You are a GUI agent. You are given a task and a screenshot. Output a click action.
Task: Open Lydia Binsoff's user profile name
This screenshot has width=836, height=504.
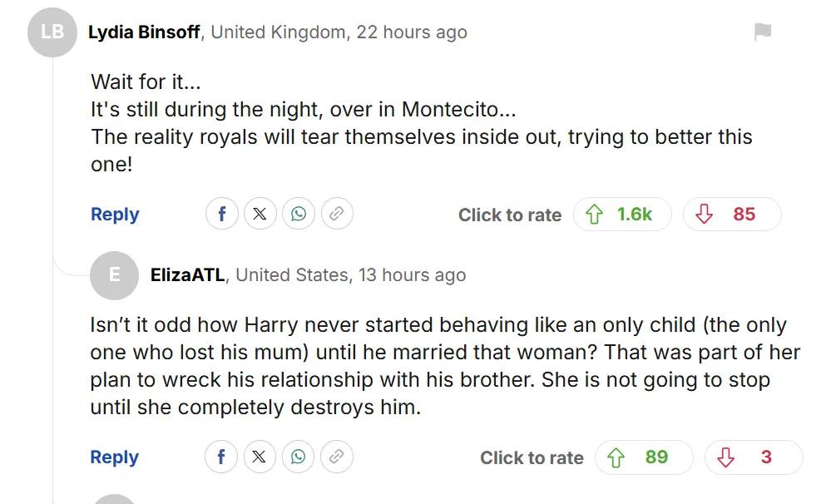tap(144, 32)
